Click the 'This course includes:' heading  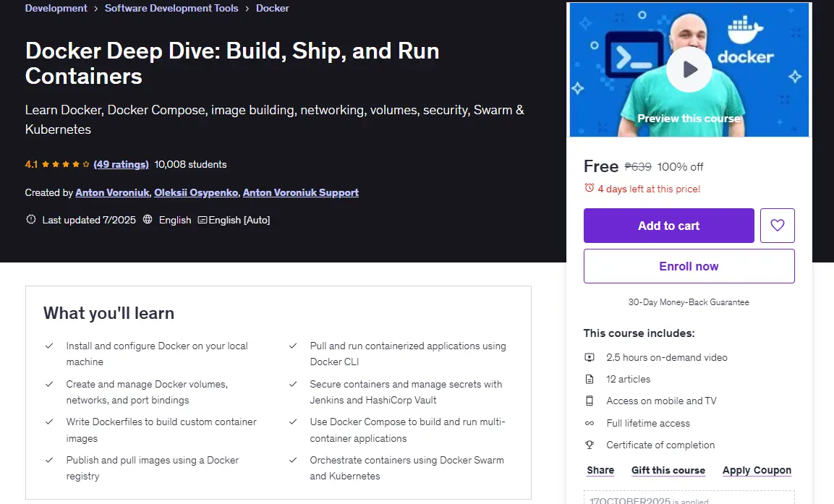click(x=639, y=333)
